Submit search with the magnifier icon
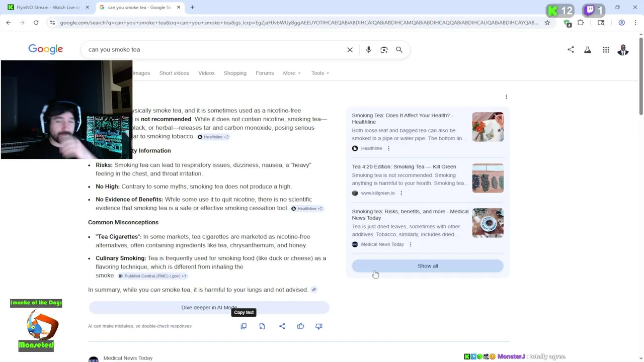The width and height of the screenshot is (644, 362). coord(399,50)
